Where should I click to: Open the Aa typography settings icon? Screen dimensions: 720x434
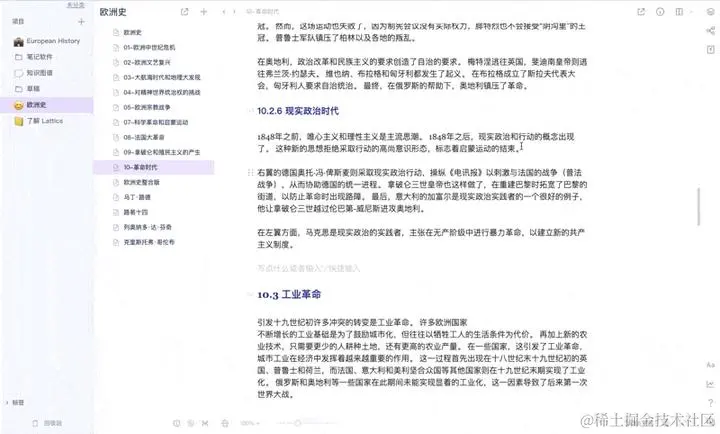(710, 365)
